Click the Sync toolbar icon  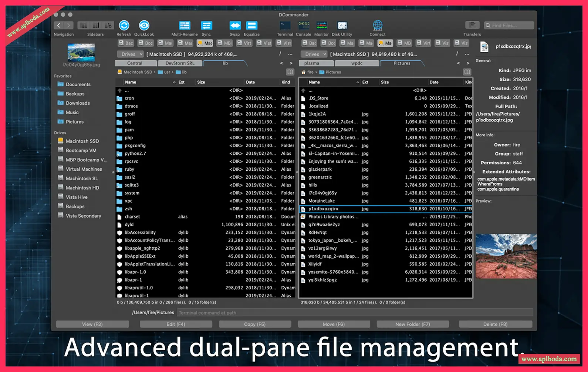pos(206,26)
